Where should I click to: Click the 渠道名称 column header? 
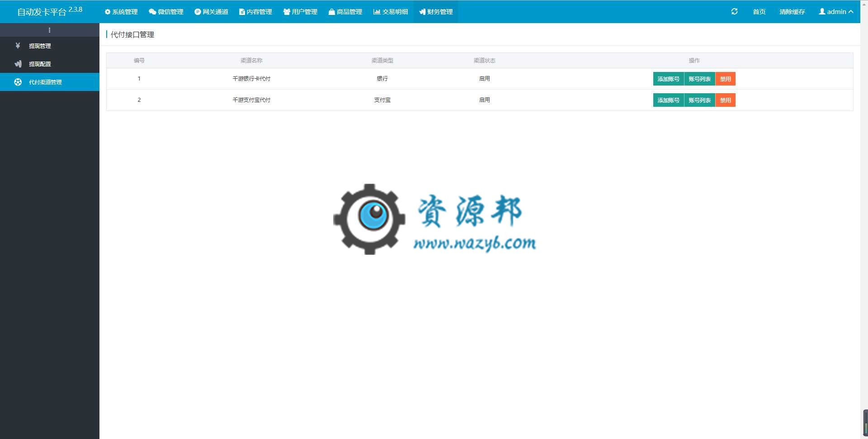coord(251,60)
